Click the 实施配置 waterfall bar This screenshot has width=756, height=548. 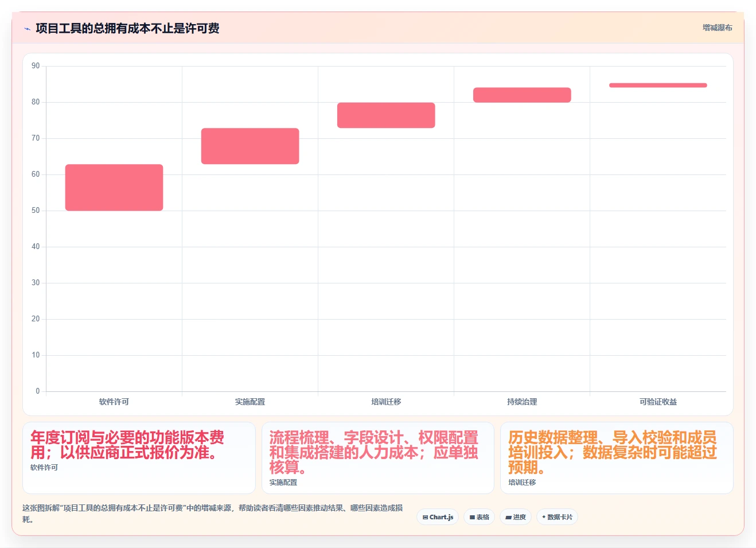pos(250,146)
